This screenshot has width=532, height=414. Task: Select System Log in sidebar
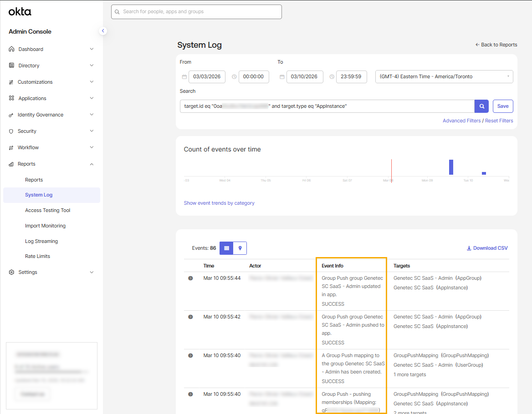pyautogui.click(x=51, y=195)
